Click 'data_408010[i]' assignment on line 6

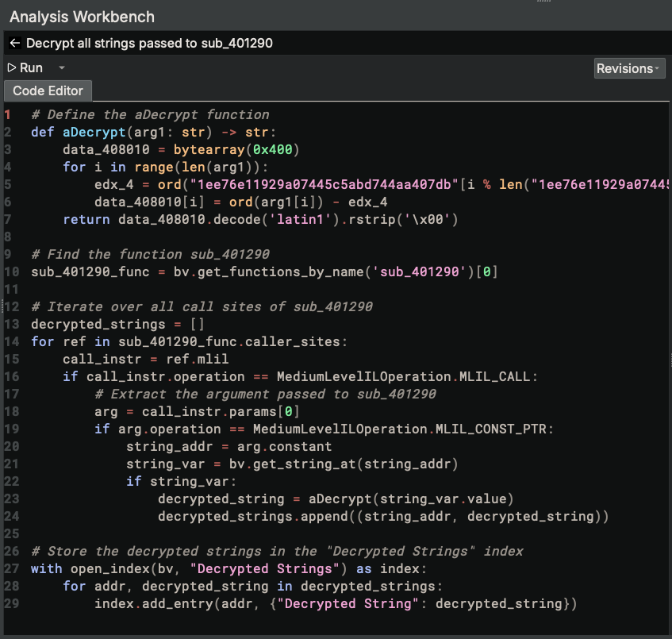click(150, 202)
